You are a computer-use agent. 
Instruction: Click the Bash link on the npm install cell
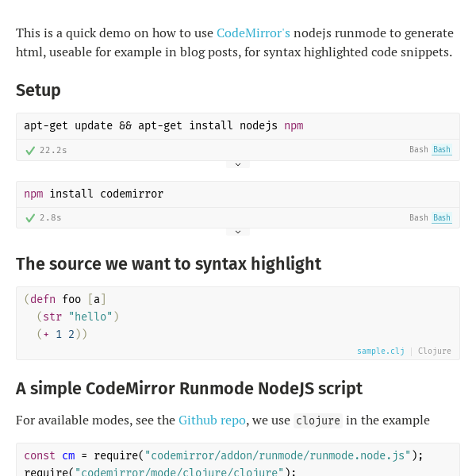442,218
